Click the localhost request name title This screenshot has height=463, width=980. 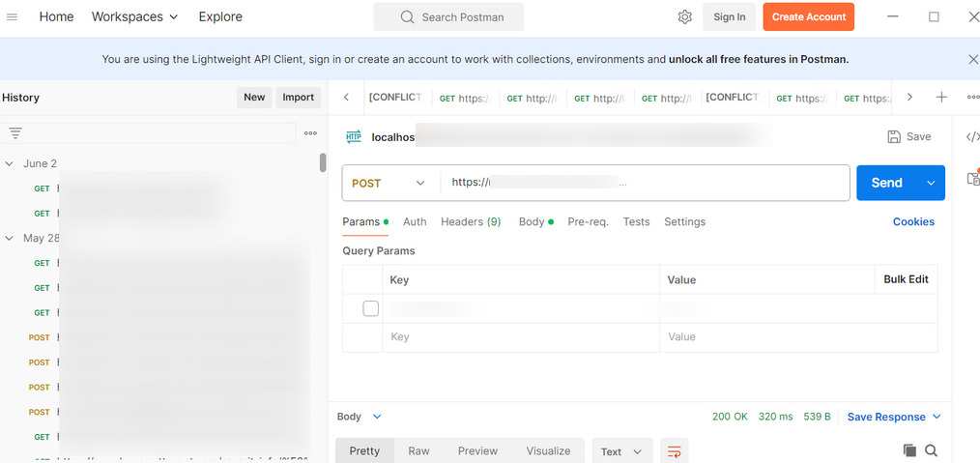click(393, 137)
